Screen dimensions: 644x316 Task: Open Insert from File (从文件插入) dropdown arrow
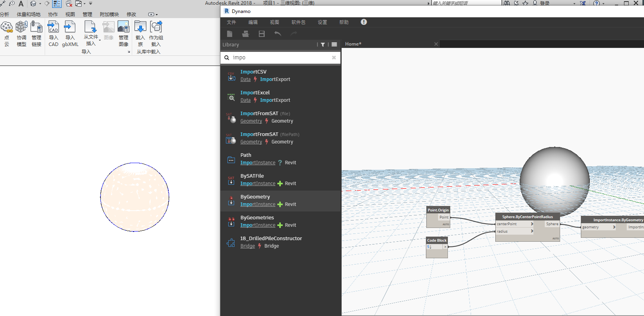[x=100, y=40]
